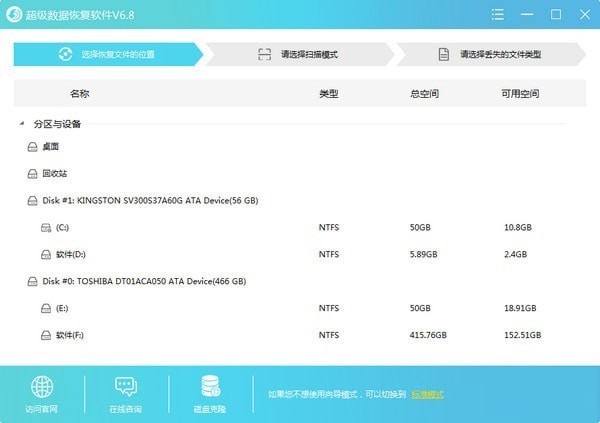Click the 152.51GB free space value
This screenshot has width=600, height=423.
[x=523, y=335]
